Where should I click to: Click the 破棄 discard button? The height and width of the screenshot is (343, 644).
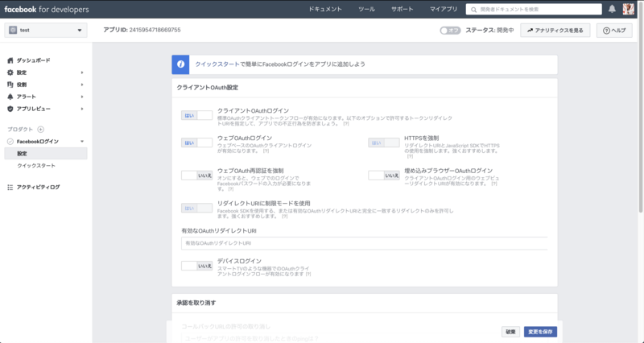[x=510, y=332]
